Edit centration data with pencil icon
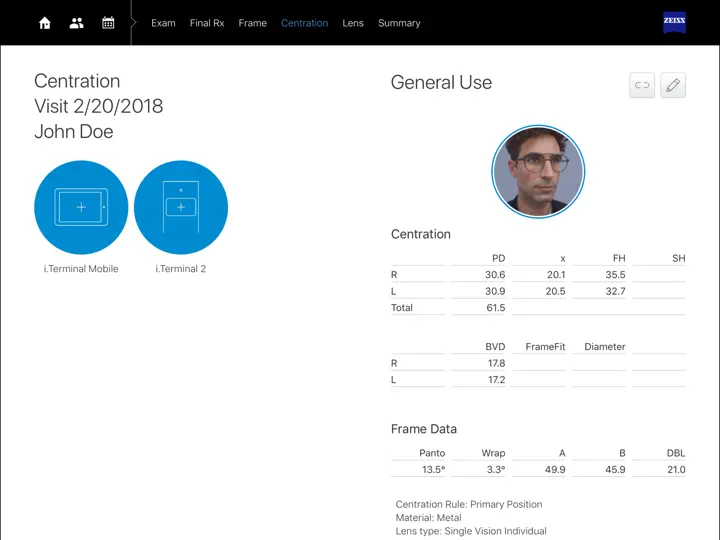720x540 pixels. pos(673,85)
